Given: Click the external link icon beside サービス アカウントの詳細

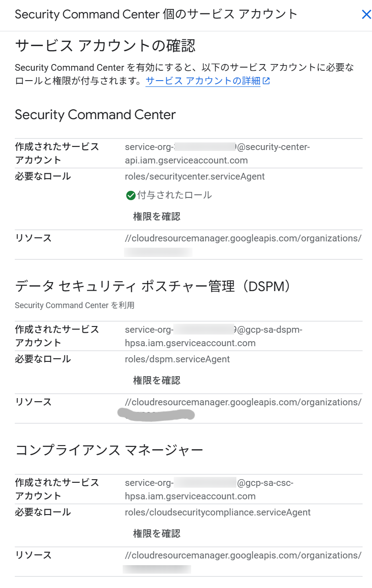Looking at the screenshot, I should (266, 81).
